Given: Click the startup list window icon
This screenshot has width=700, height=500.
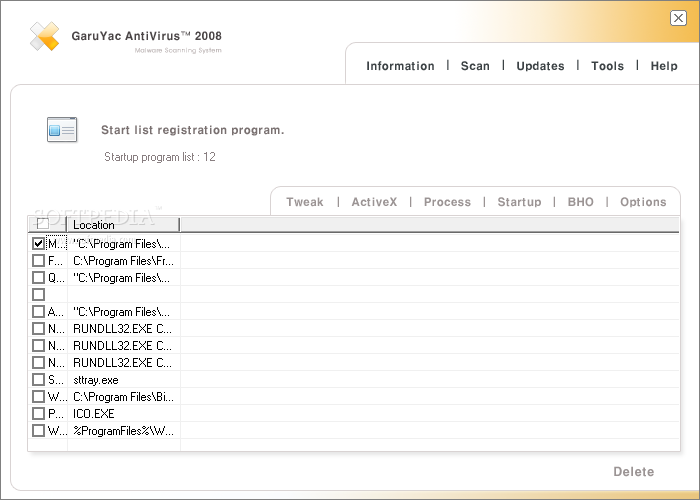Looking at the screenshot, I should click(x=62, y=129).
